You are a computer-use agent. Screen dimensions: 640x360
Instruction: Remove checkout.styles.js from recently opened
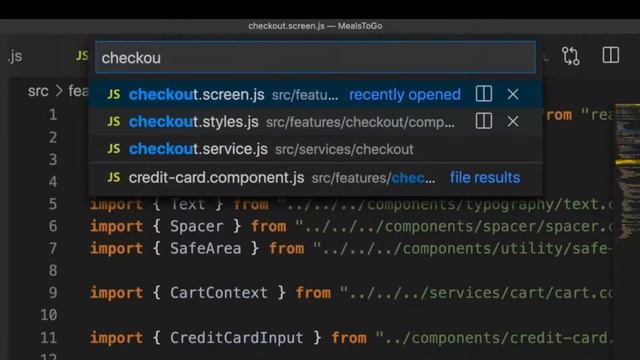pyautogui.click(x=513, y=121)
